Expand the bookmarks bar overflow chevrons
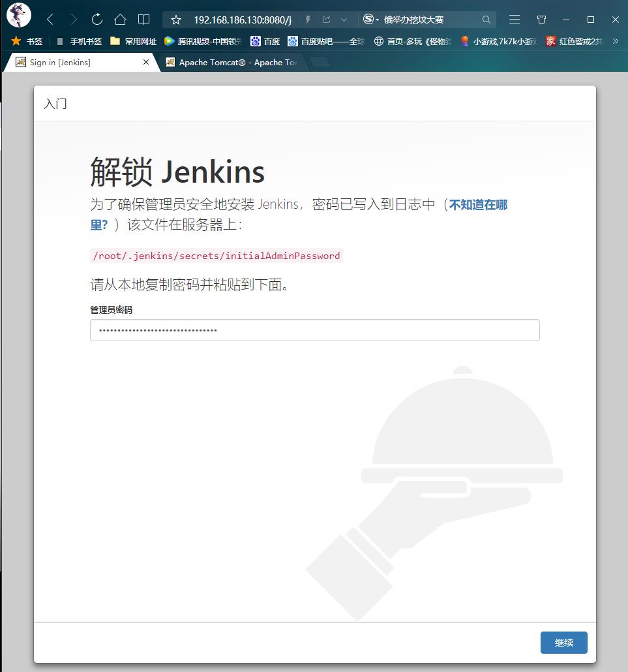This screenshot has height=672, width=628. [x=616, y=41]
